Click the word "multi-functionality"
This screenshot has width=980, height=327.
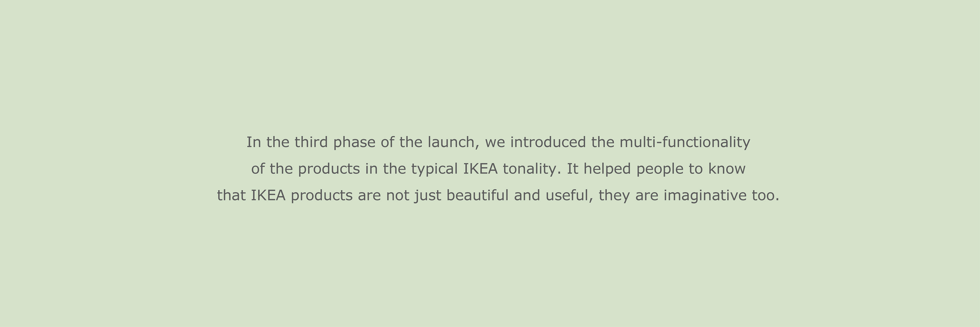685,142
